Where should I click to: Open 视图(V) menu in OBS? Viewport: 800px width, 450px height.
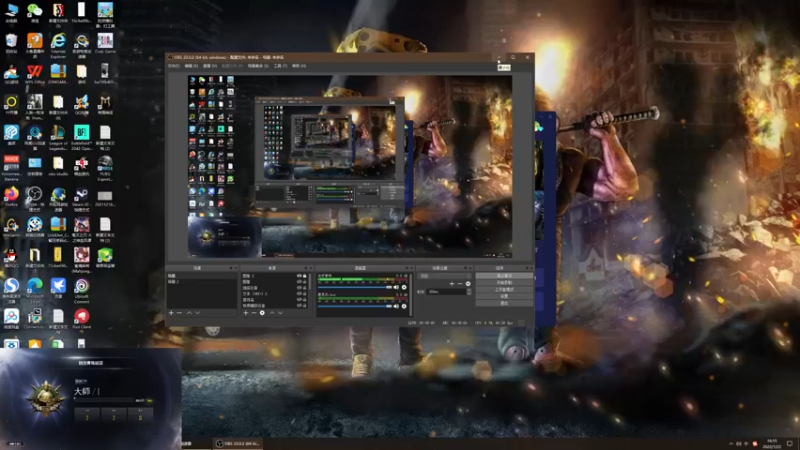pos(210,66)
